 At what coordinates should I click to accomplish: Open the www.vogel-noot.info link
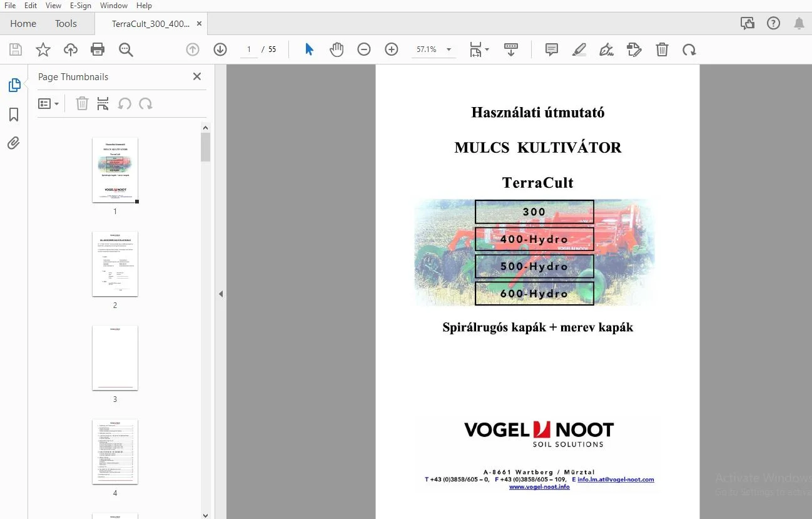(539, 486)
